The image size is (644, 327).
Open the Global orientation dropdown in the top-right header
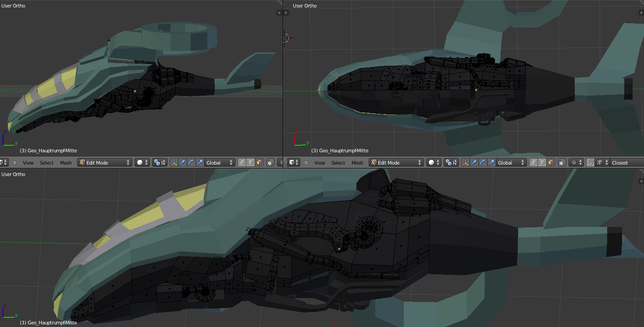point(512,163)
